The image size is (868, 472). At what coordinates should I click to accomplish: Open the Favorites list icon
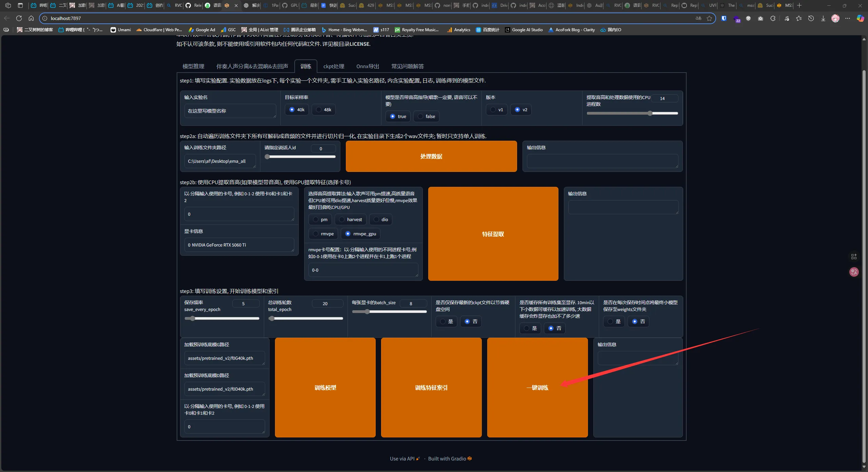click(x=799, y=18)
